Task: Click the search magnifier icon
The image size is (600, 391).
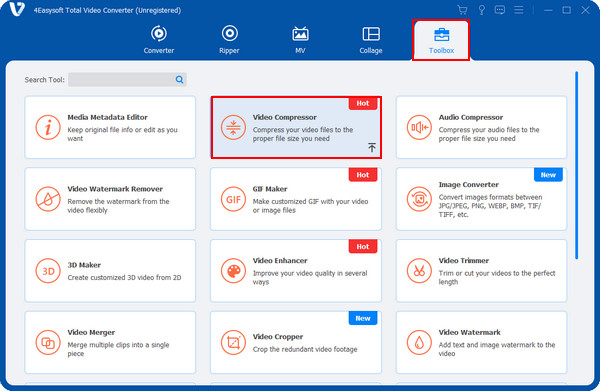Action: [x=179, y=80]
